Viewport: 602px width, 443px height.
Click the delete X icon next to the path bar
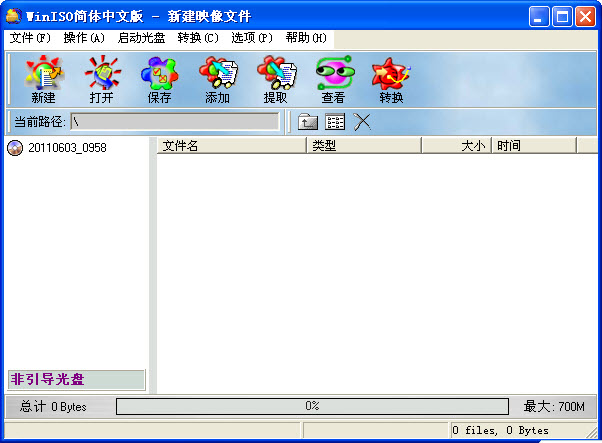pyautogui.click(x=362, y=122)
